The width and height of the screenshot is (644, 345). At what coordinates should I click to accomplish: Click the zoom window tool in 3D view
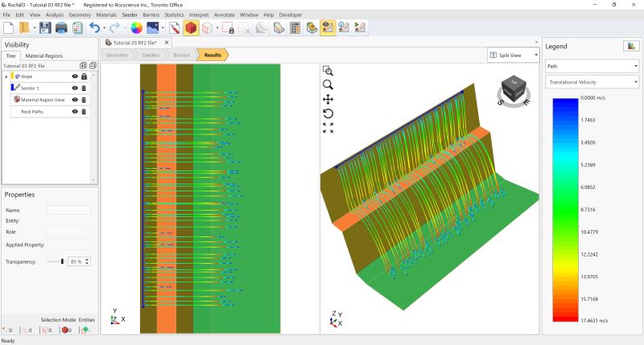(x=328, y=71)
